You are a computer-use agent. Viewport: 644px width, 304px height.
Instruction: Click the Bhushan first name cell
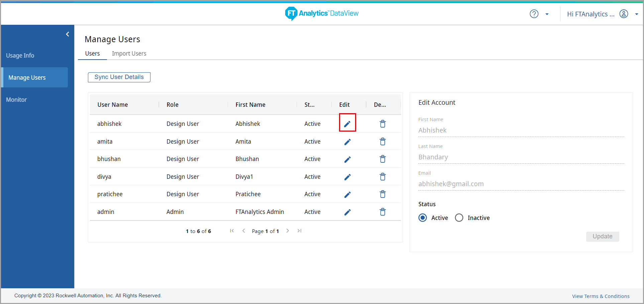[x=247, y=159]
